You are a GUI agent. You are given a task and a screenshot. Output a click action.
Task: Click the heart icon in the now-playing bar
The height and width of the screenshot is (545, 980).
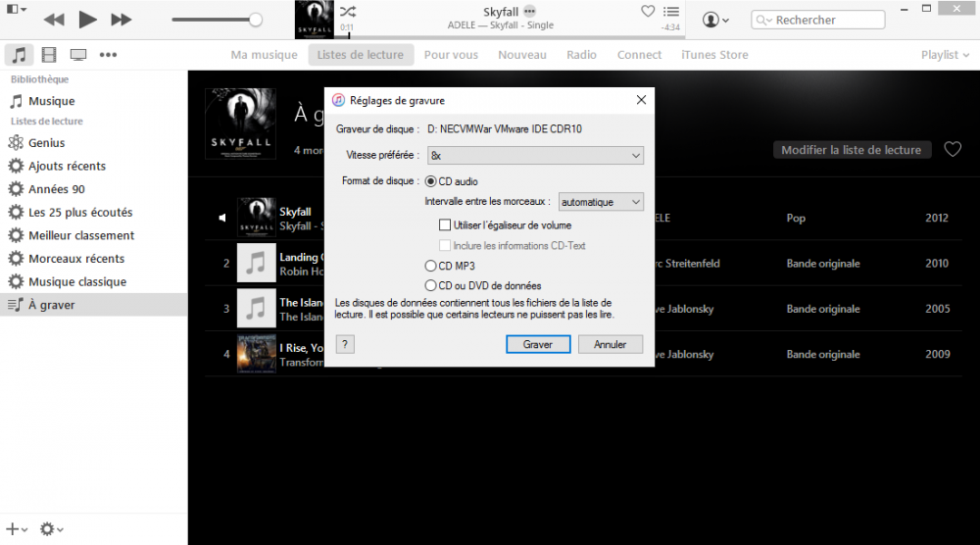coord(648,11)
